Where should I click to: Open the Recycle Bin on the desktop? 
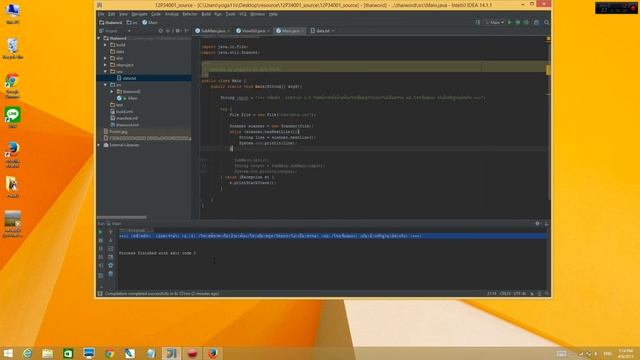click(x=12, y=49)
